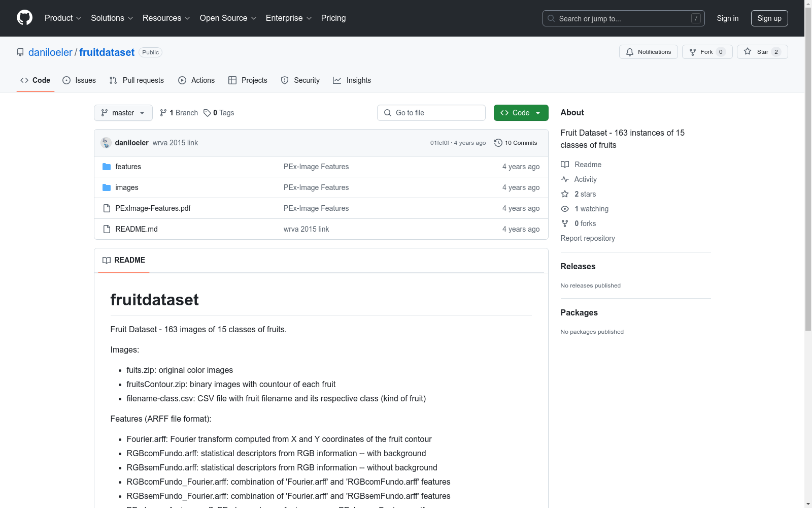Viewport: 812px width, 508px height.
Task: Expand the Solutions menu
Action: point(112,18)
